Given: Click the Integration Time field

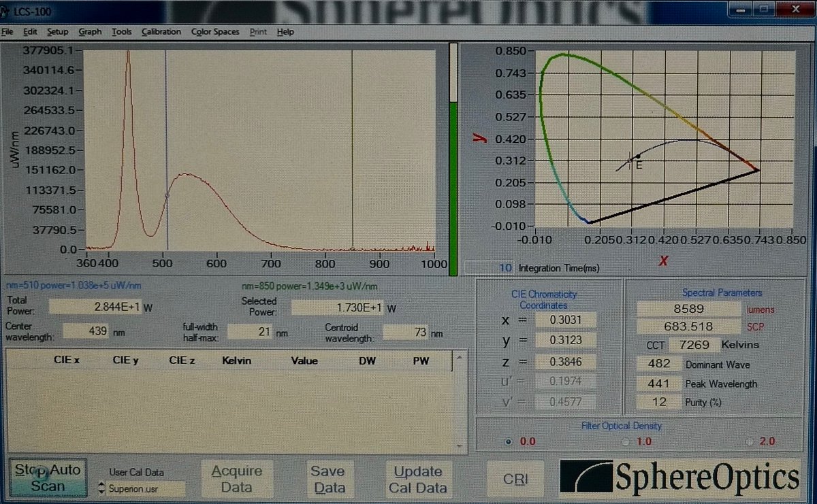Looking at the screenshot, I should pos(488,268).
